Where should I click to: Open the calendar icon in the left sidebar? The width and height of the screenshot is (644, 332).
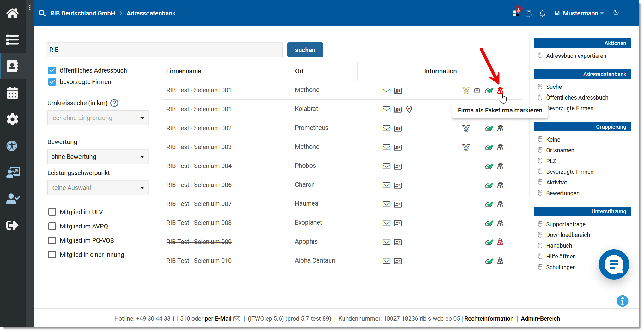click(x=12, y=93)
